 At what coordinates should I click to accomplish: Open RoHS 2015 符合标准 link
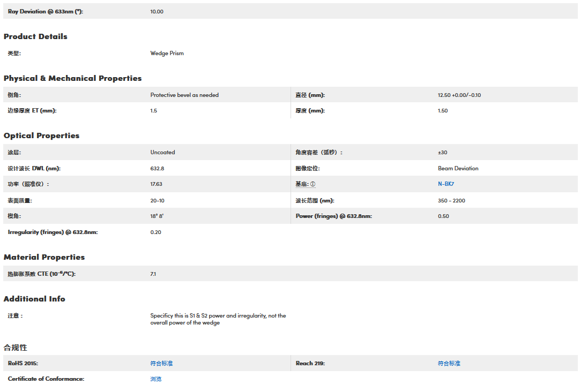click(161, 364)
